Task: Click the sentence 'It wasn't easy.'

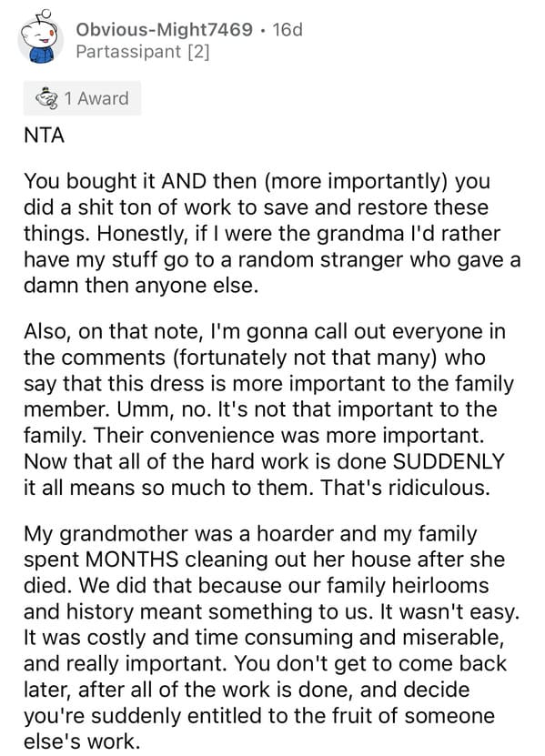Action: (450, 612)
